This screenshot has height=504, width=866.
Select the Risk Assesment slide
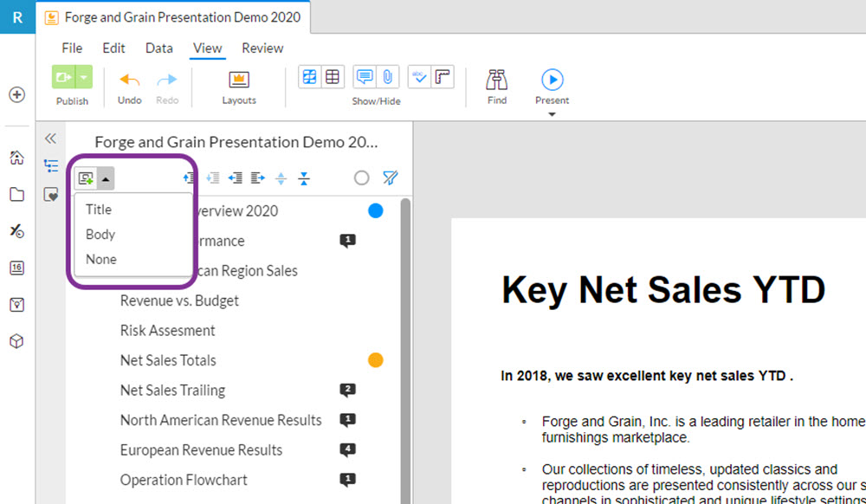pos(167,331)
